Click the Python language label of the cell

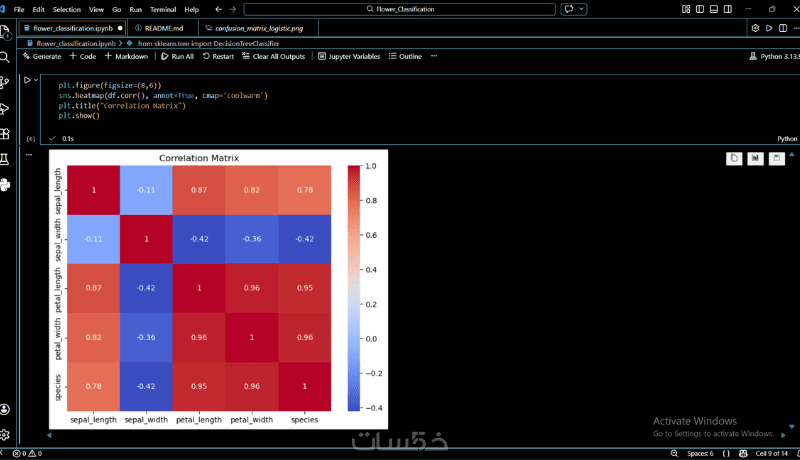(x=787, y=139)
